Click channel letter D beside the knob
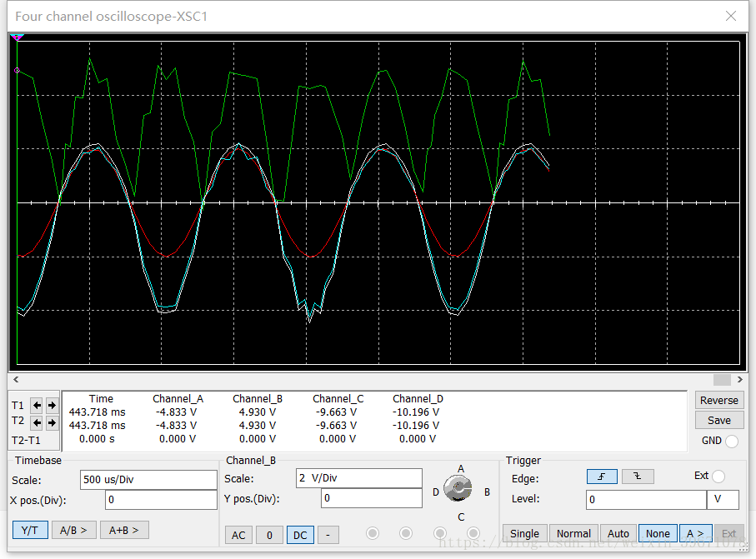This screenshot has height=559, width=756. (x=436, y=492)
